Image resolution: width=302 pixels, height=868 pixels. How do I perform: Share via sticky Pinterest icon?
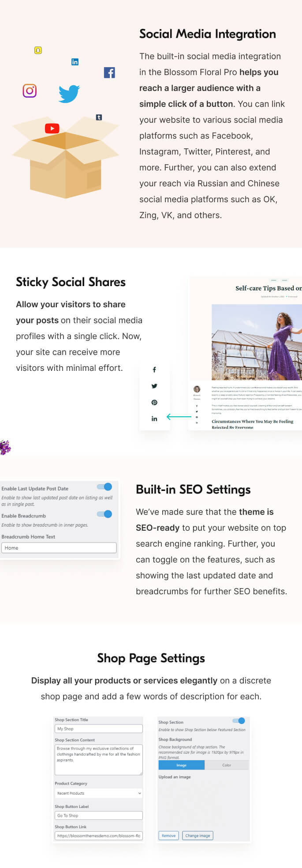click(154, 402)
